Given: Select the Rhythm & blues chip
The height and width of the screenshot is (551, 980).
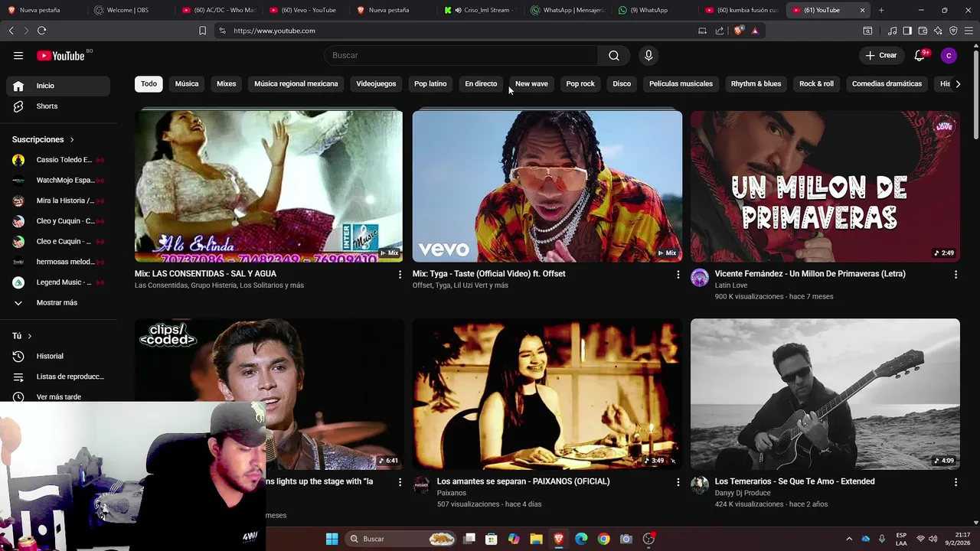Looking at the screenshot, I should pyautogui.click(x=756, y=84).
